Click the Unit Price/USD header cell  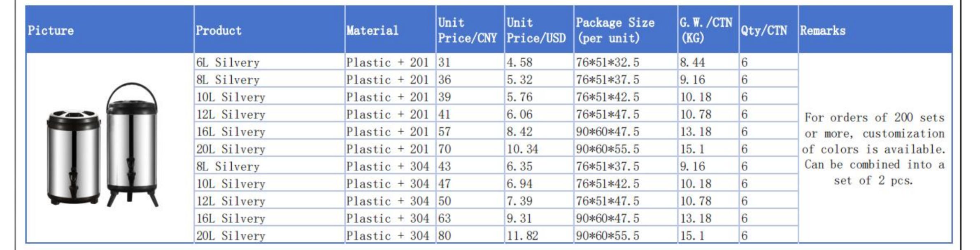point(539,30)
